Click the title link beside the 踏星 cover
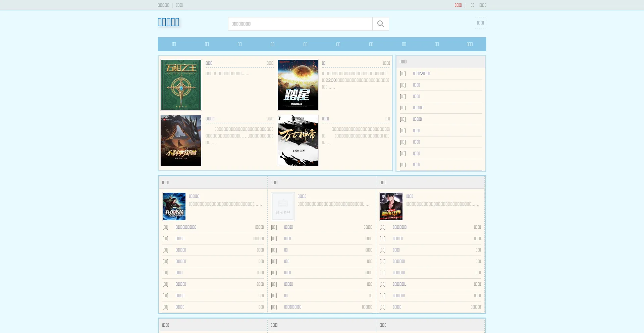Screen dimensions: 644x333 click(x=324, y=63)
